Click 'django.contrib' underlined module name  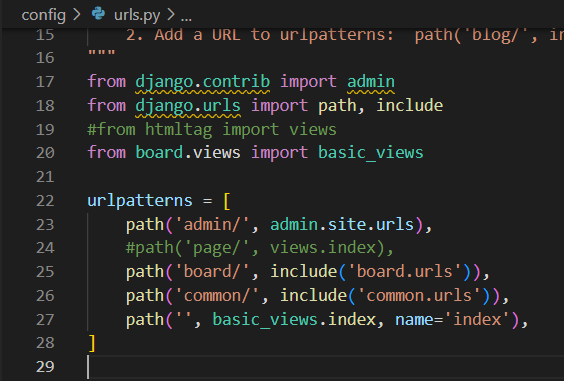tap(203, 82)
